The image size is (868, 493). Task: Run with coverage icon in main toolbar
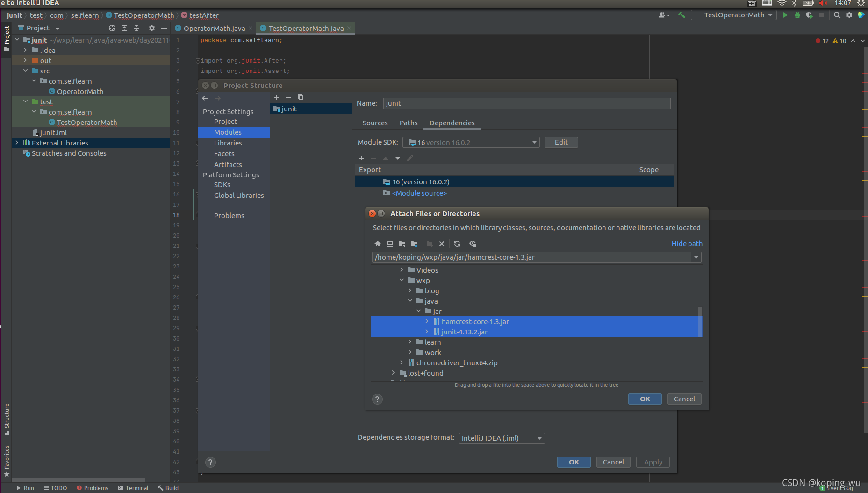pos(810,15)
